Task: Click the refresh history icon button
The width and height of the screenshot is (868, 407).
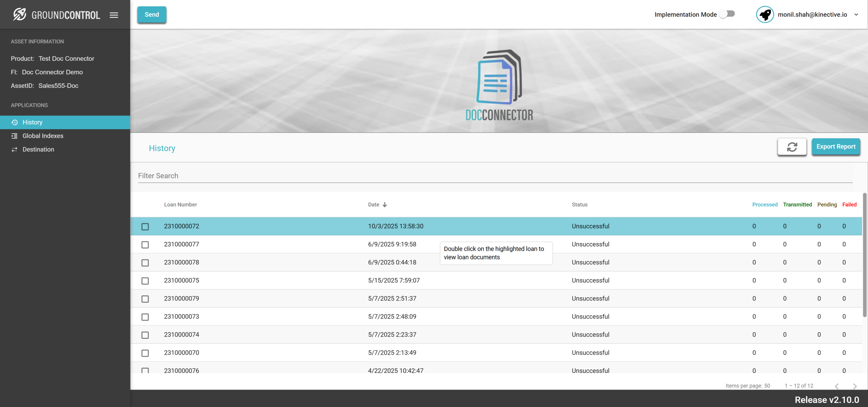Action: (x=792, y=147)
